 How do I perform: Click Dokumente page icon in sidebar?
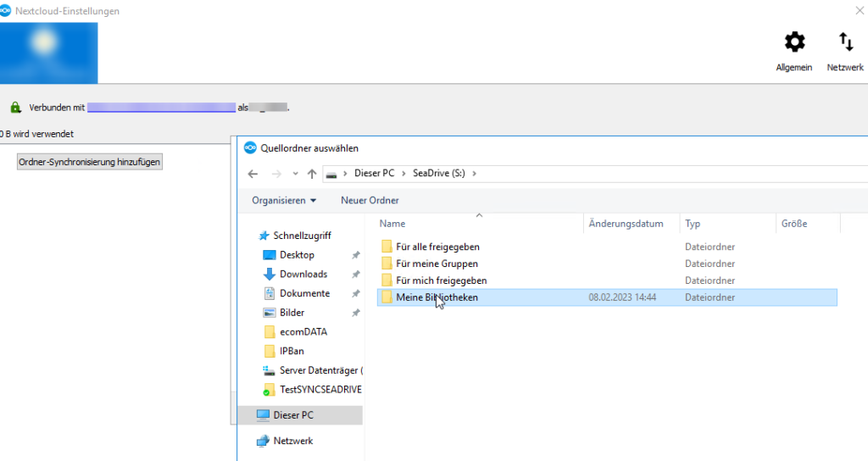269,293
